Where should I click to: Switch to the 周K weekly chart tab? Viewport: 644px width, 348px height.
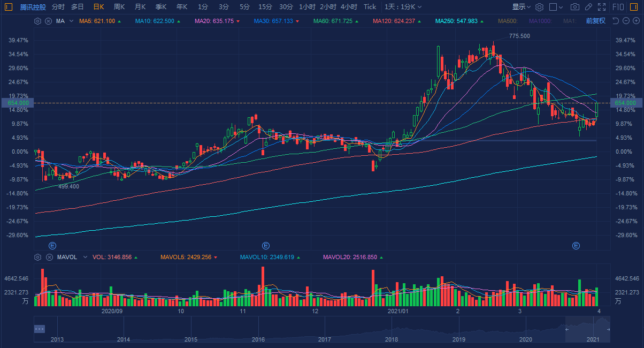[119, 7]
